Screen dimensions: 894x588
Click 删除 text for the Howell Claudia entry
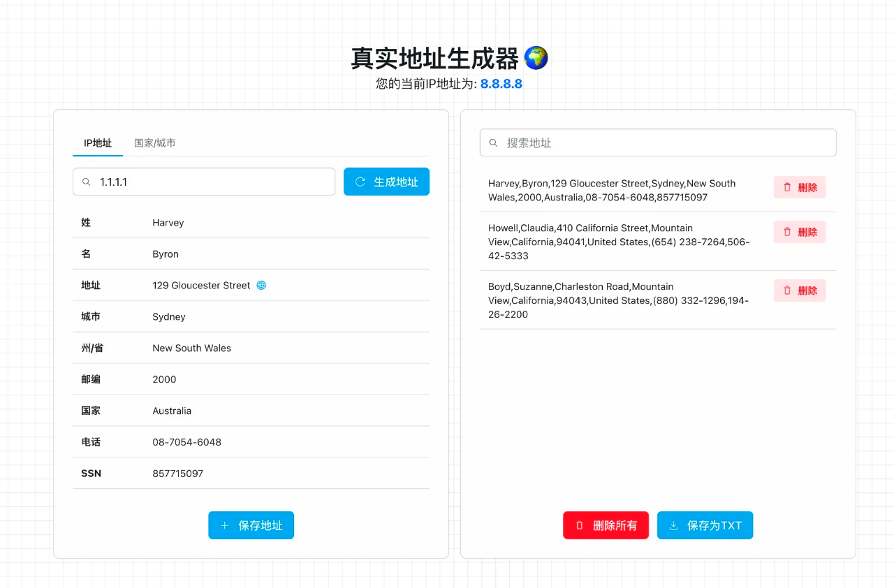[807, 232]
